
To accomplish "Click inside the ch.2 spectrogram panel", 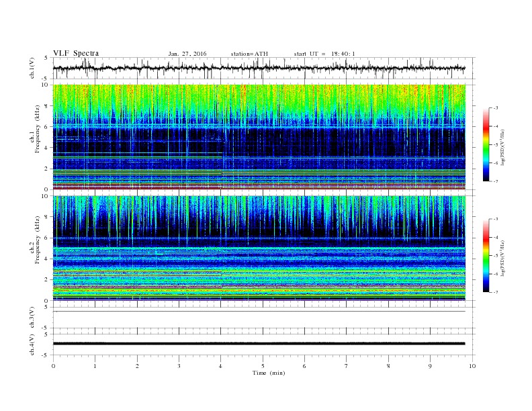I will [x=259, y=248].
